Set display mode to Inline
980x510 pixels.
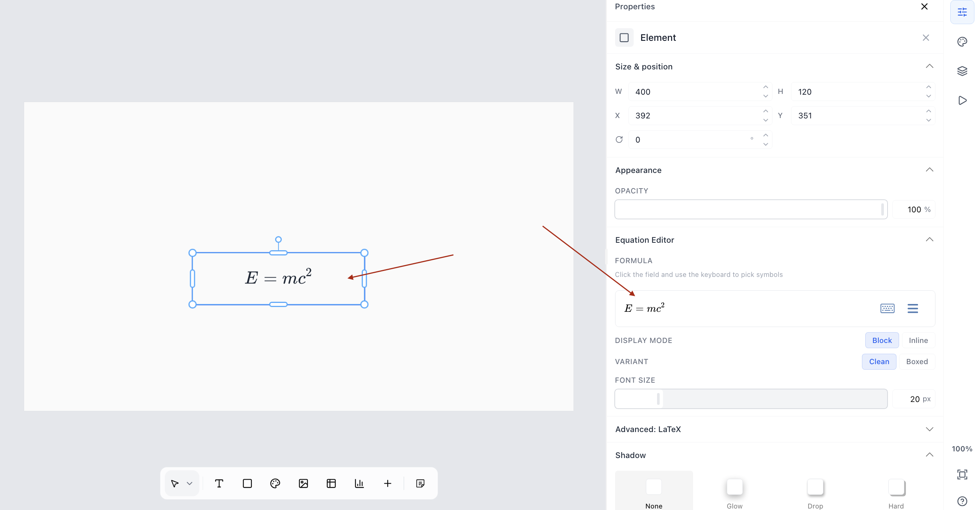[x=918, y=340]
